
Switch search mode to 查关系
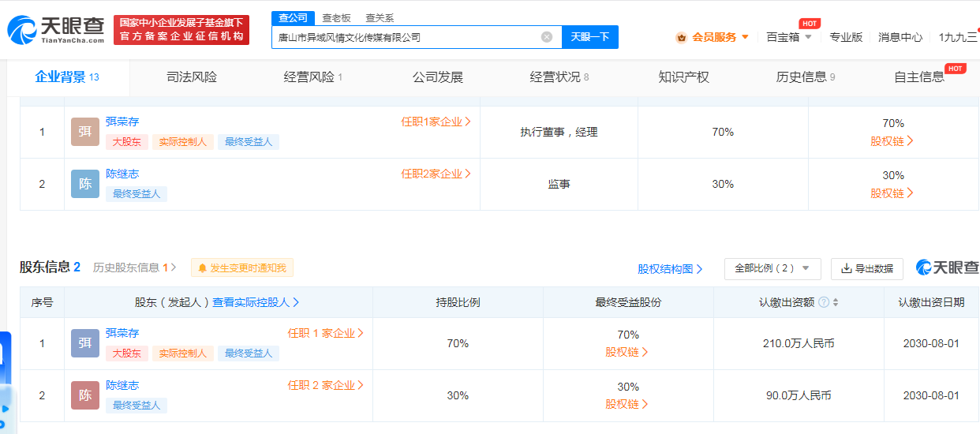[x=380, y=18]
